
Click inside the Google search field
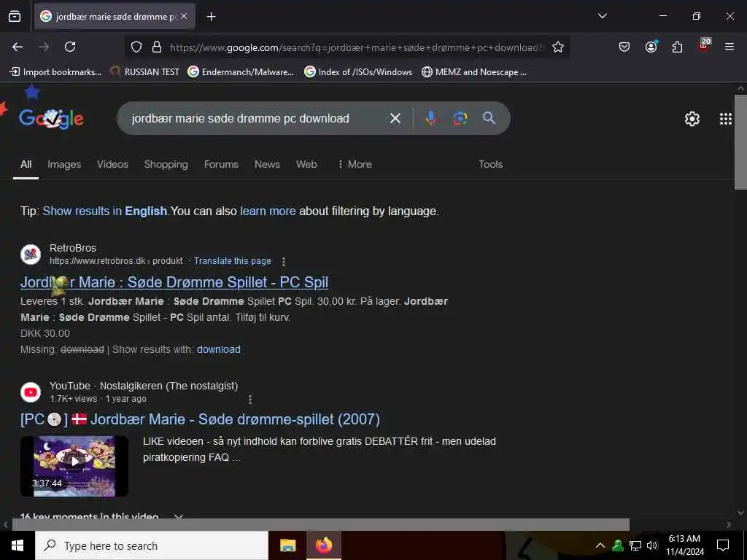[240, 118]
